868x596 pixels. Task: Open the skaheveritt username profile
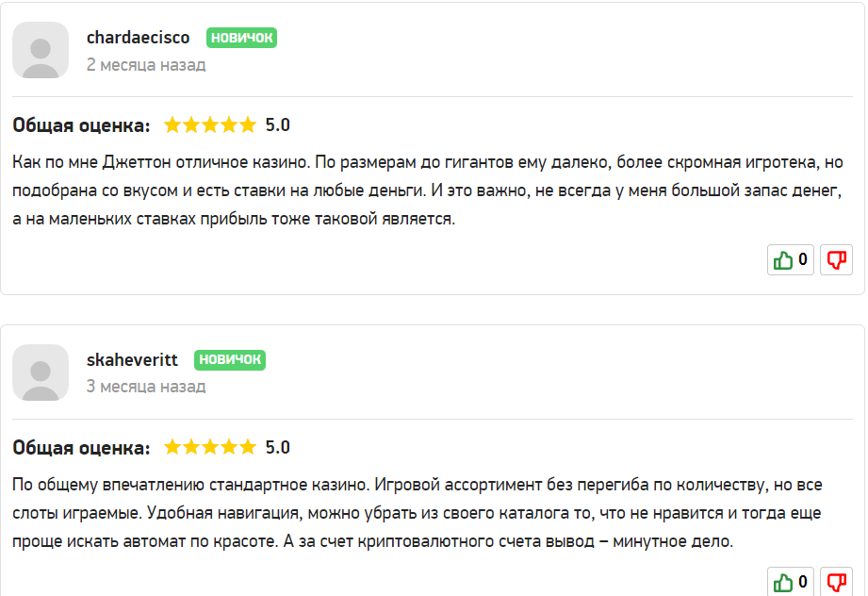132,360
